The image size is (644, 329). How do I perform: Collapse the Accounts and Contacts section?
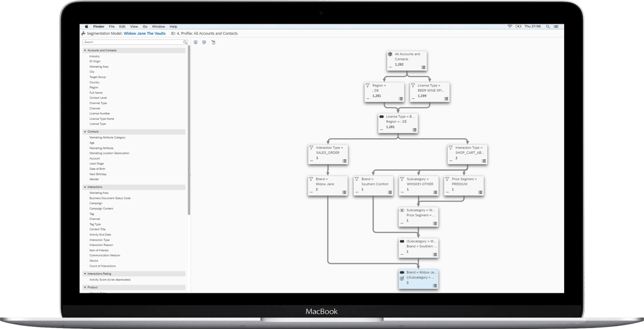point(85,50)
